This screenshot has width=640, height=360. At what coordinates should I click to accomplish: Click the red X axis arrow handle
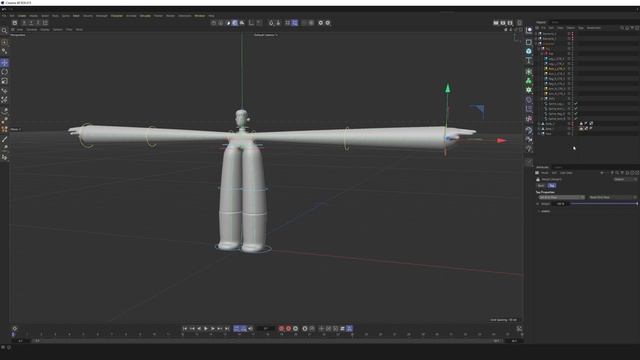click(x=501, y=140)
